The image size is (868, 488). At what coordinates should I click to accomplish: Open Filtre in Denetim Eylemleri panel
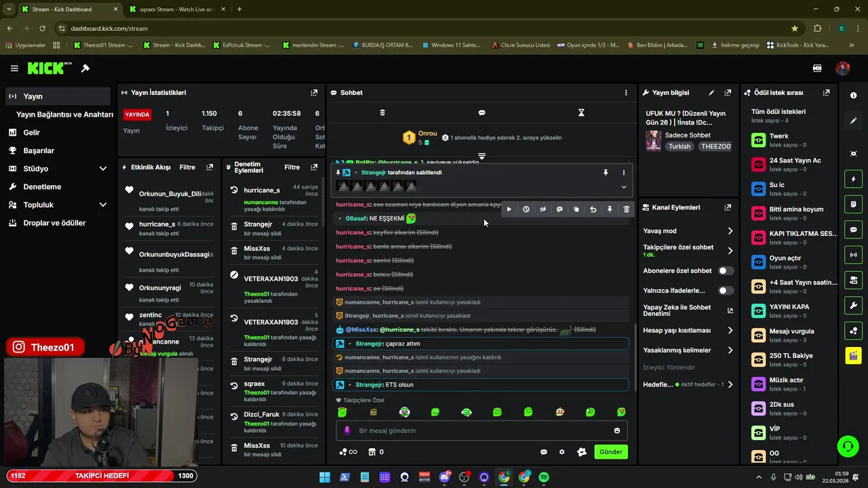click(292, 167)
